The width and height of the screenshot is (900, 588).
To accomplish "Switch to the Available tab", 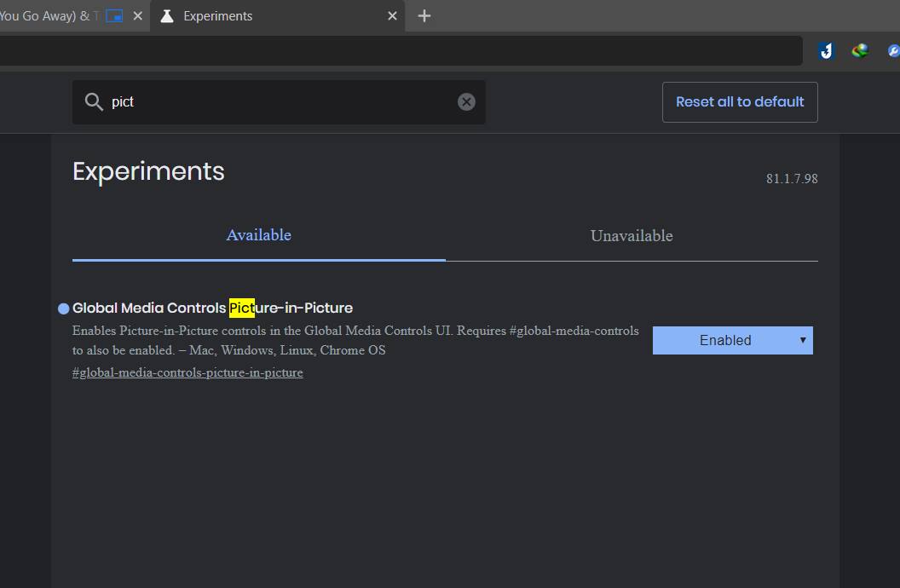I will [x=259, y=235].
